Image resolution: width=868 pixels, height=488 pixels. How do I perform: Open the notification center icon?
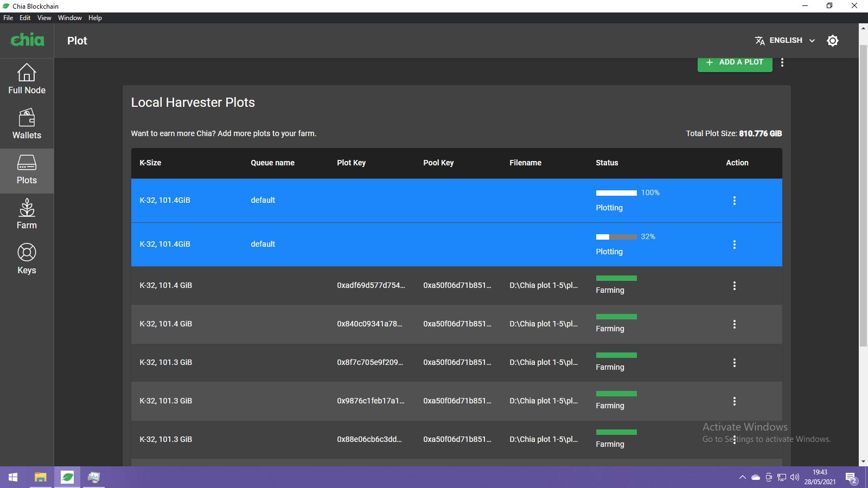click(x=851, y=478)
